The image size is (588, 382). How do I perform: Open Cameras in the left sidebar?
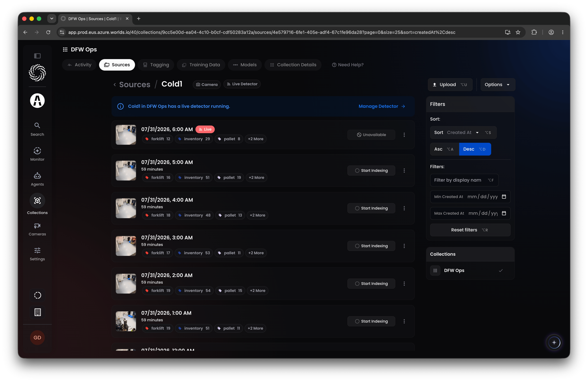click(x=37, y=229)
